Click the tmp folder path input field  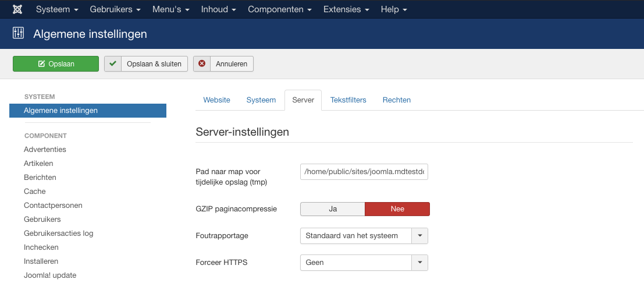coord(364,172)
